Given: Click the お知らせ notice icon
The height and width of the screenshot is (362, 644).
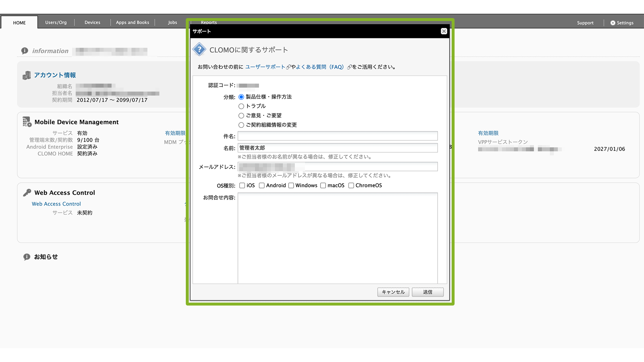Looking at the screenshot, I should pyautogui.click(x=27, y=257).
